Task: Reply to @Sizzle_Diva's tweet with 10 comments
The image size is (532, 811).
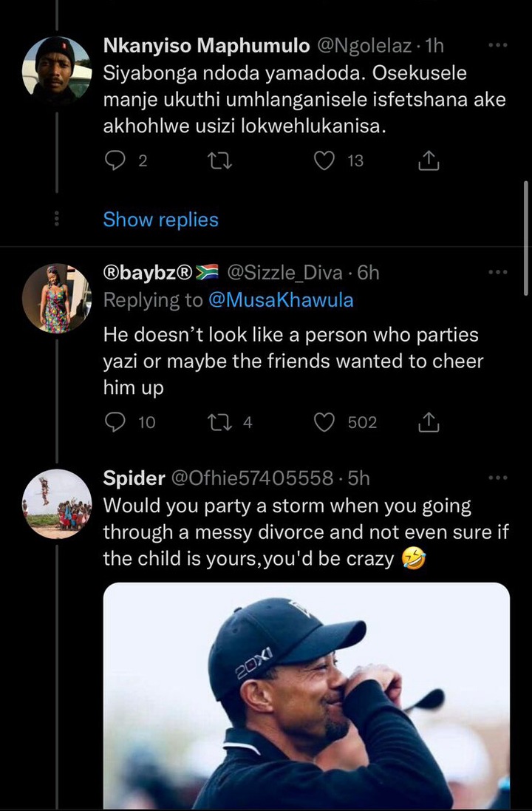Action: tap(115, 423)
